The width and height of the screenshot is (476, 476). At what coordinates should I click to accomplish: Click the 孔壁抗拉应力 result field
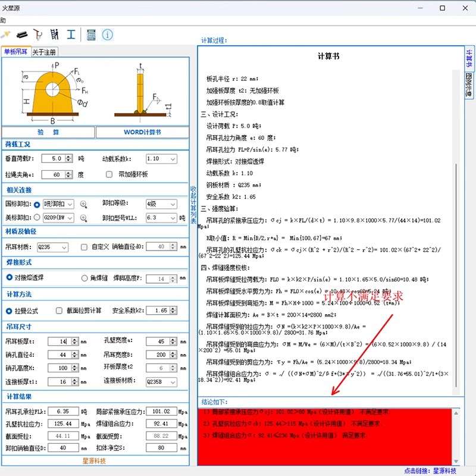pos(63,424)
